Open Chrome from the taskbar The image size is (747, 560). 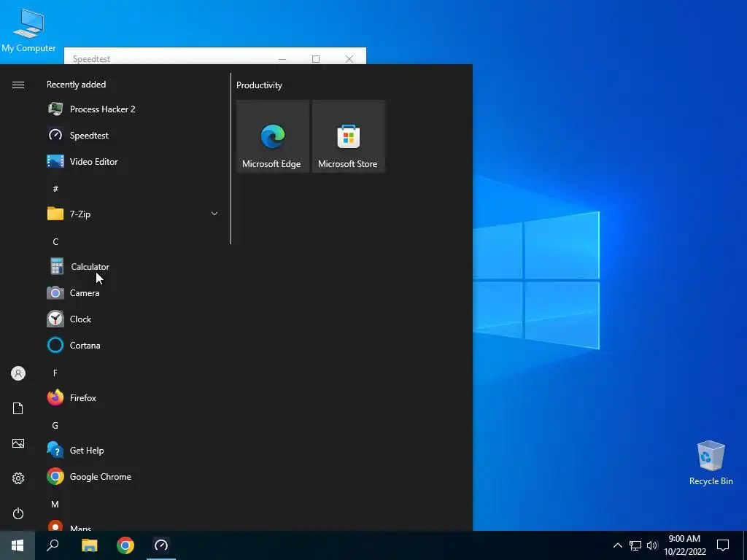click(125, 545)
